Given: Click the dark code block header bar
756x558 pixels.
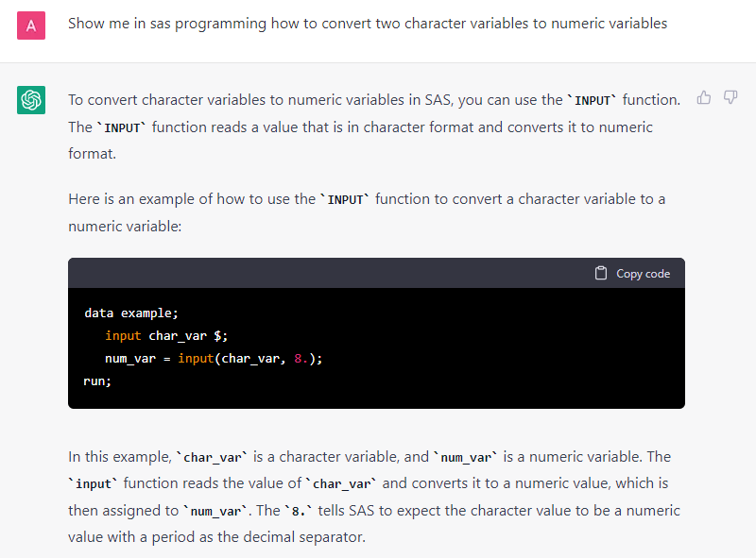Looking at the screenshot, I should click(376, 273).
